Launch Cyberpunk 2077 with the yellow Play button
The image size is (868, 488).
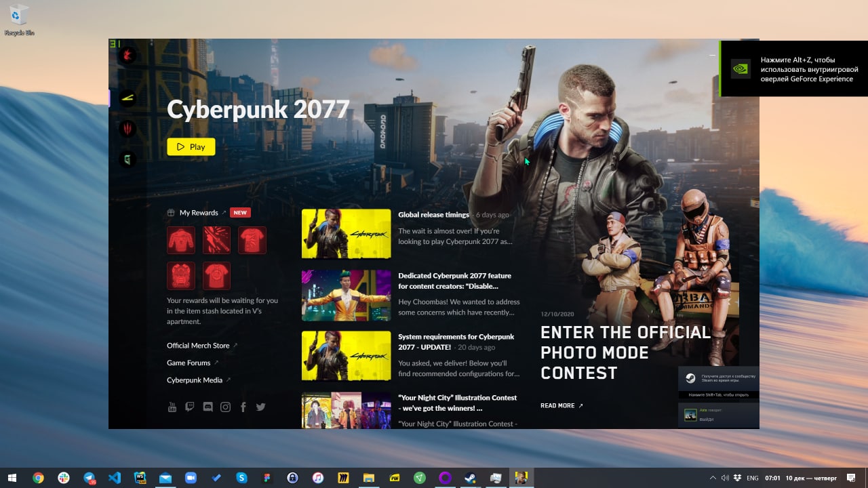(191, 146)
